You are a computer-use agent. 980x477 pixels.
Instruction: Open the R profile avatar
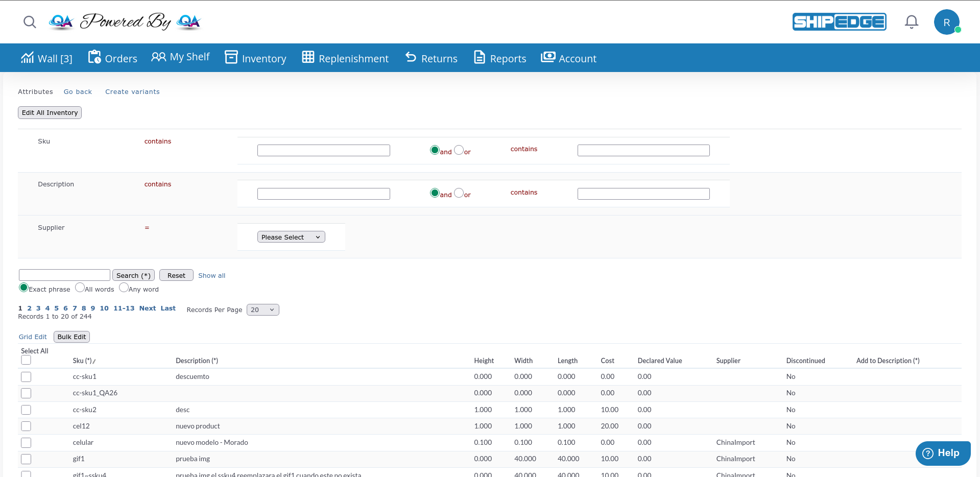click(947, 21)
